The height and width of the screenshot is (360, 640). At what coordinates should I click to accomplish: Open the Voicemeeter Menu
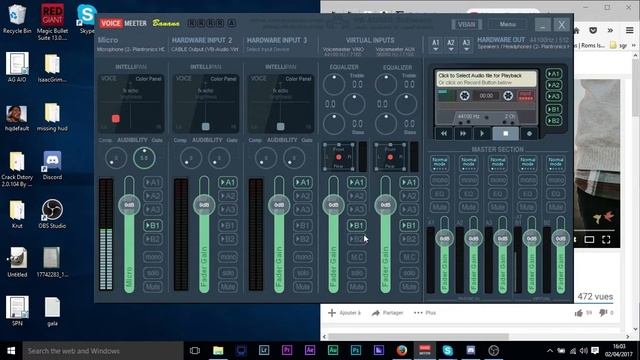pyautogui.click(x=508, y=24)
